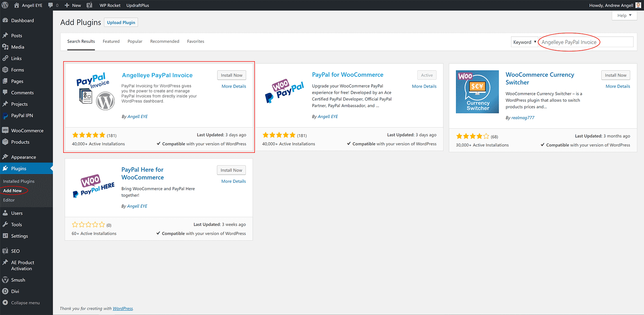Click the Links chain icon in sidebar
Viewport: 644px width, 315px height.
point(5,58)
